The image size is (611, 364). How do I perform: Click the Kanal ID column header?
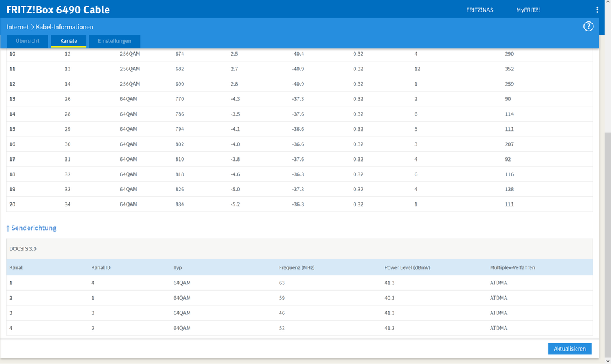point(101,267)
